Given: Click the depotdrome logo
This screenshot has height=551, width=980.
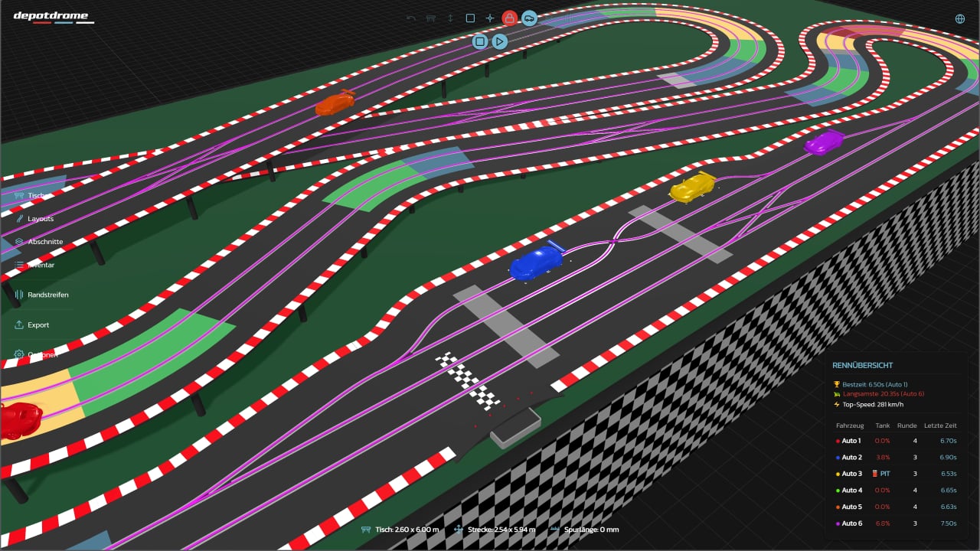Looking at the screenshot, I should [x=54, y=17].
